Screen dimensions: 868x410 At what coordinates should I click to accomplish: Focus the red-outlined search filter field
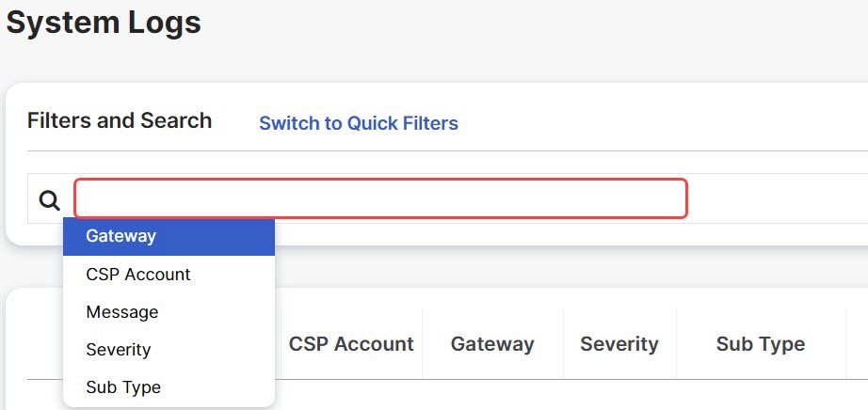click(381, 198)
